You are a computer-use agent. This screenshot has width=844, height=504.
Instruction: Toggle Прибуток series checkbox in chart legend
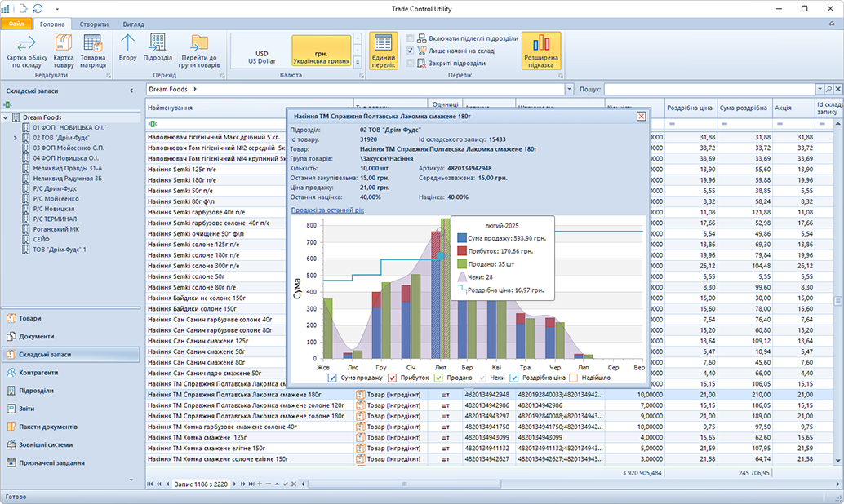pos(393,378)
